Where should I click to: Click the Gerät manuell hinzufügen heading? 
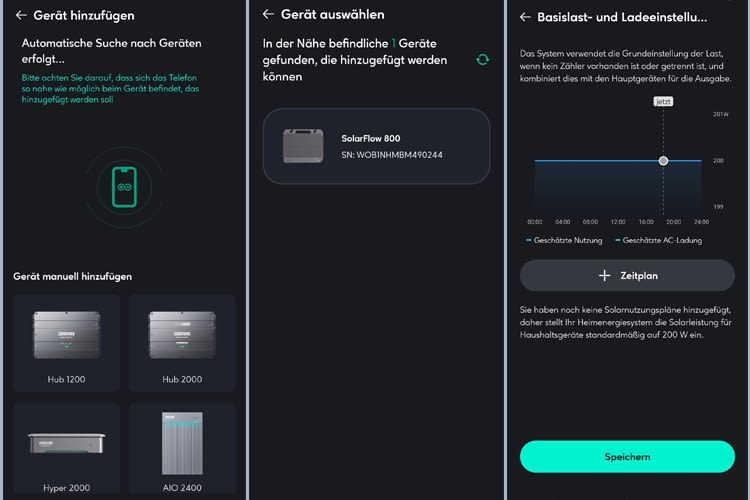(73, 277)
